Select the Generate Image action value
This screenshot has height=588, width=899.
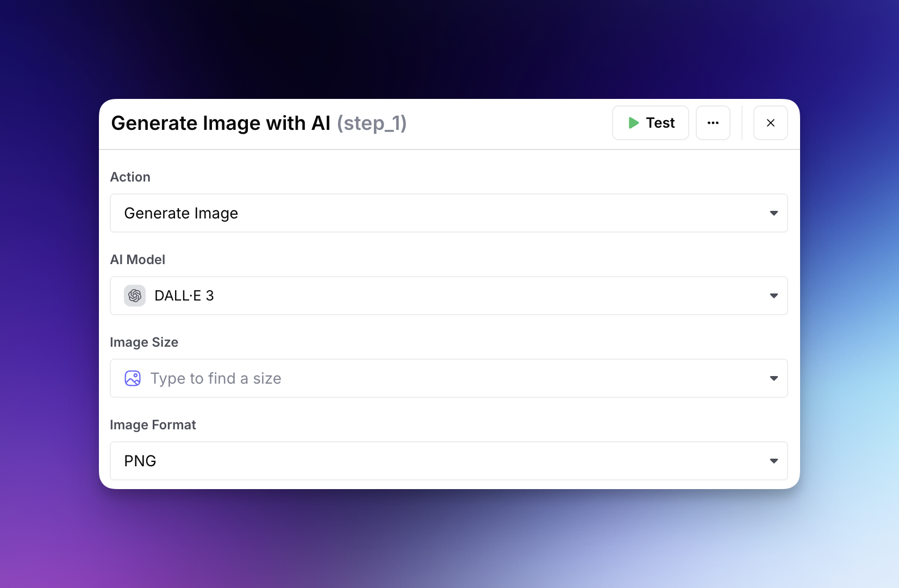(181, 213)
